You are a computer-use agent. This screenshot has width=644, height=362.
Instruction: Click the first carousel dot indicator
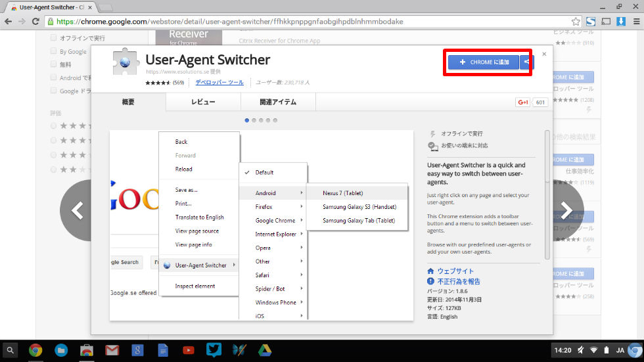point(247,120)
